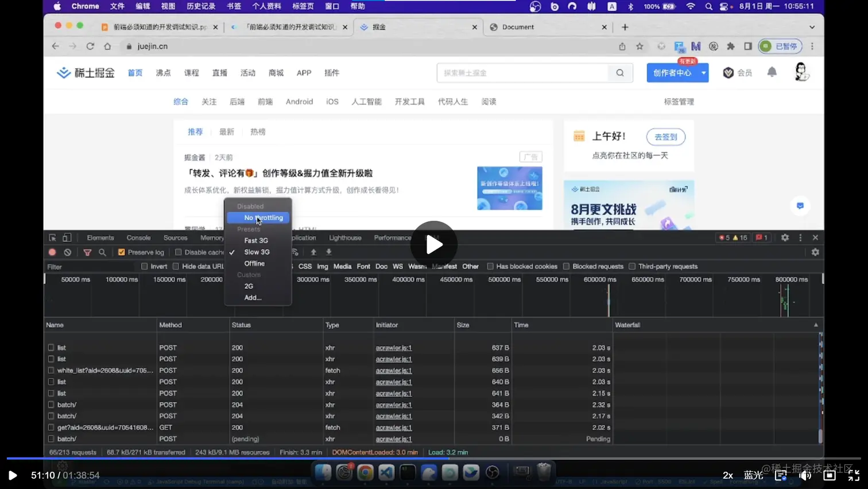Open the Network panel settings gear
This screenshot has height=489, width=868.
[815, 252]
